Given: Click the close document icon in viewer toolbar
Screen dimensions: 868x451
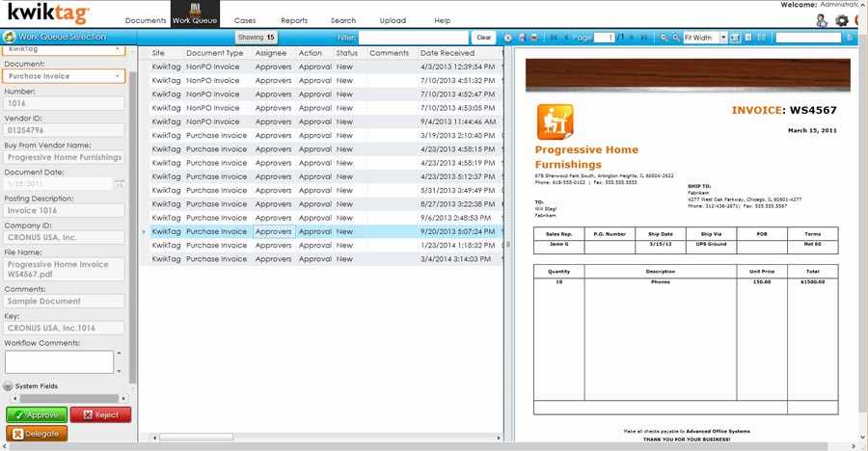Looking at the screenshot, I should tap(508, 38).
